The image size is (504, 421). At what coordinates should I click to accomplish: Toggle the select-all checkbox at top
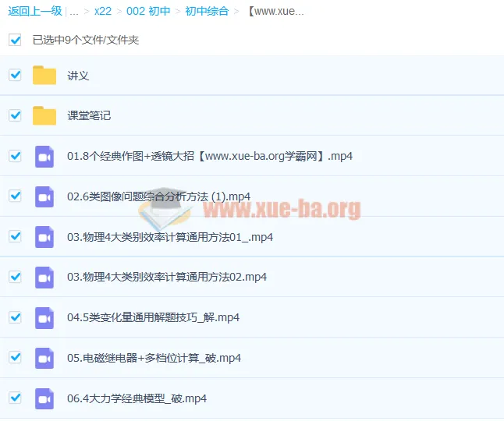[15, 40]
